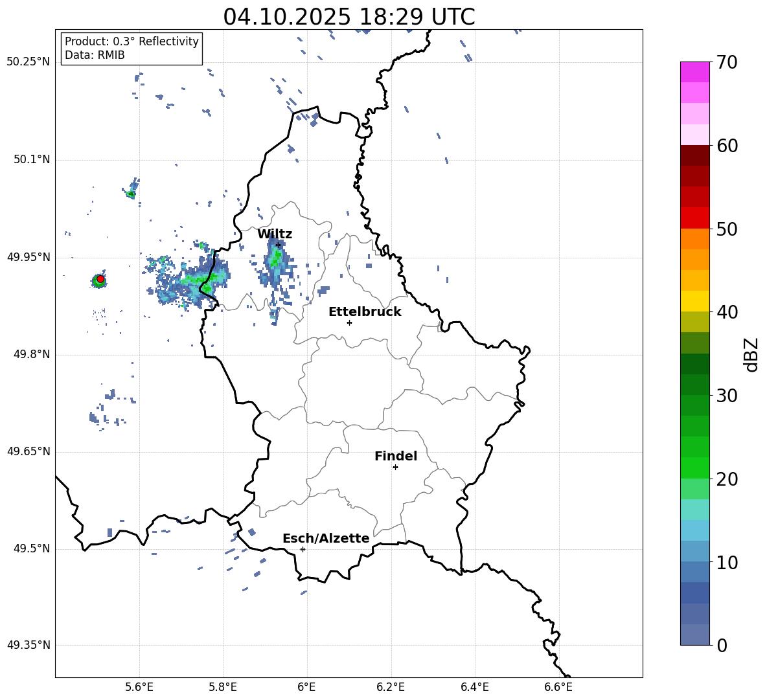The image size is (767, 700).
Task: Click the colorbar tick label 40
Action: (727, 312)
